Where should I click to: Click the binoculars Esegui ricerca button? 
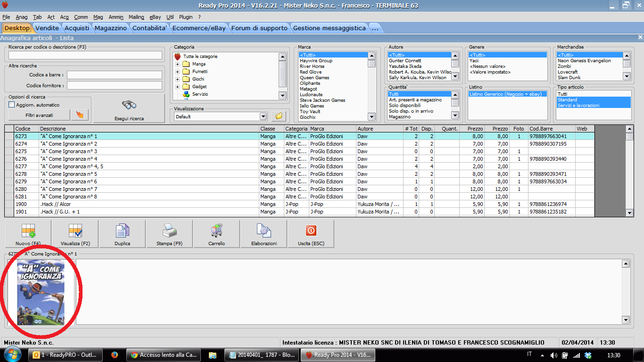[129, 108]
